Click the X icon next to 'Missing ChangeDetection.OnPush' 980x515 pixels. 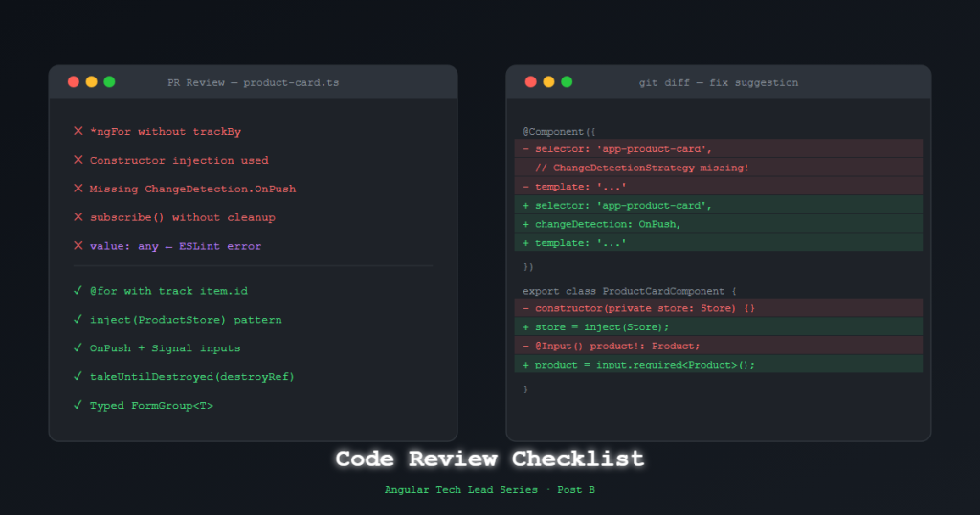78,189
